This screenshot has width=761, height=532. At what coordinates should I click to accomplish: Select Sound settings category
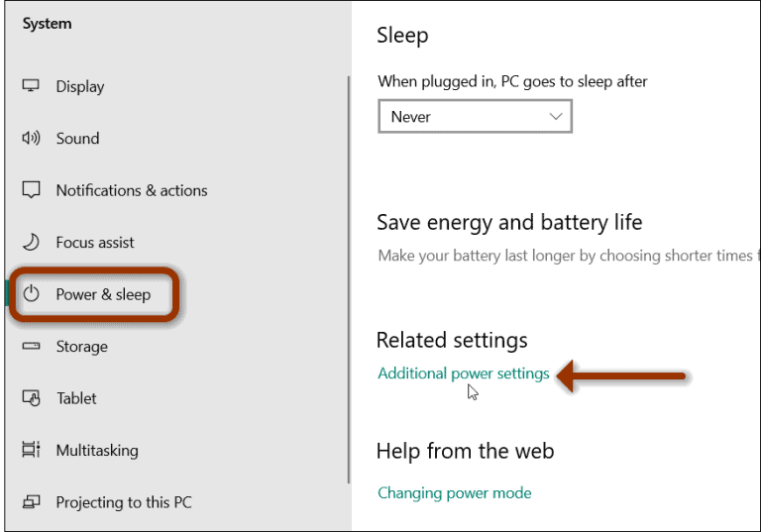coord(77,139)
